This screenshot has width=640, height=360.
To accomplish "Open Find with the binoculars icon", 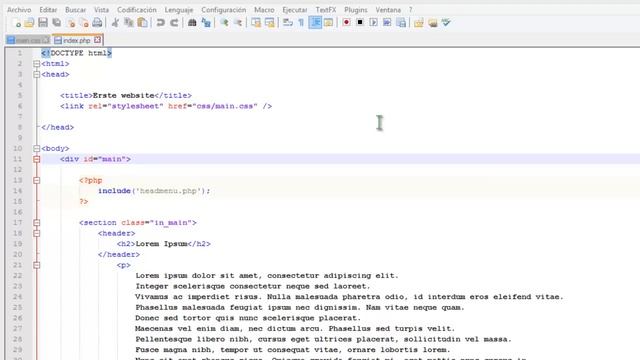I will pyautogui.click(x=192, y=23).
